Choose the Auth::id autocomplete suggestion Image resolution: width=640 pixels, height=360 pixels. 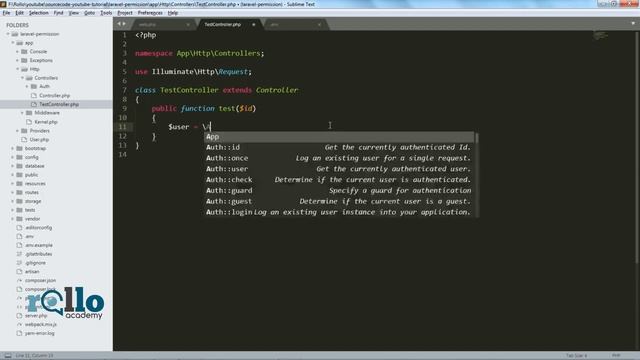pyautogui.click(x=340, y=147)
